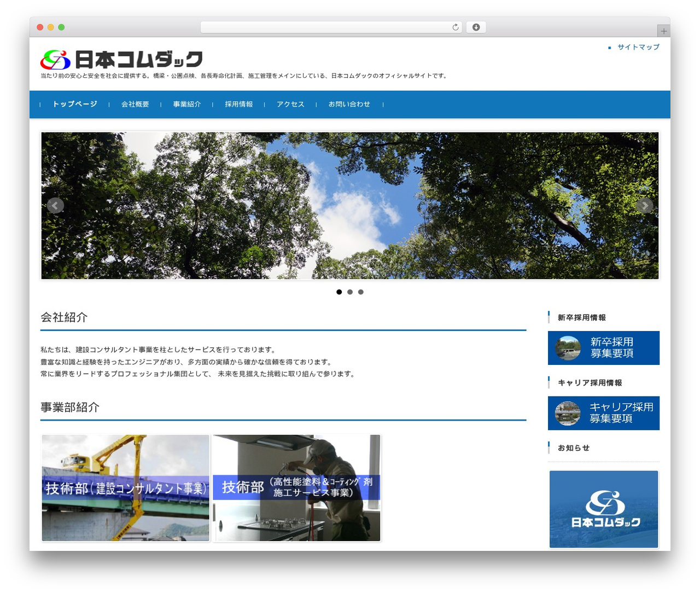The width and height of the screenshot is (700, 593).
Task: Open 事業紹介 in the navigation bar
Action: [187, 104]
